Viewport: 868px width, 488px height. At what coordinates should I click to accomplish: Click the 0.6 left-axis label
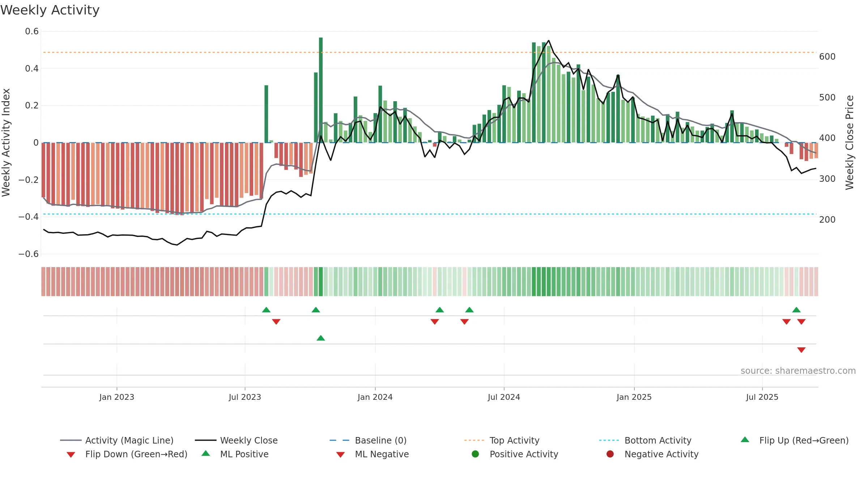pyautogui.click(x=31, y=31)
